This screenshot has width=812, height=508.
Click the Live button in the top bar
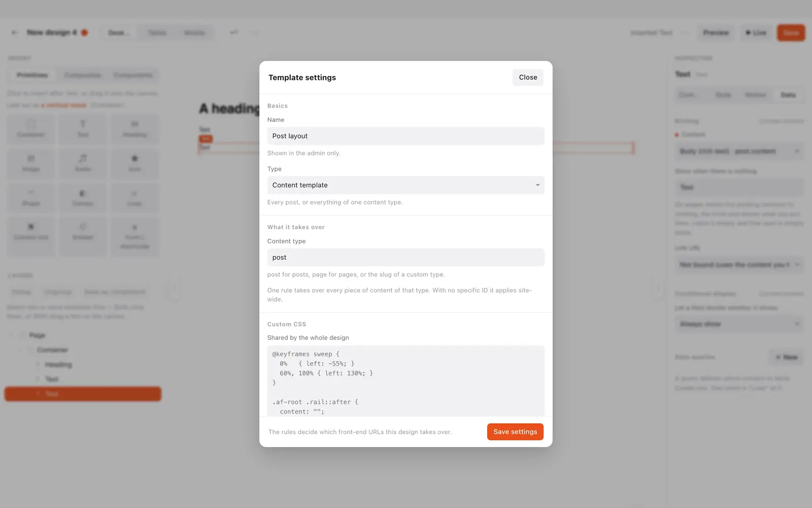756,33
